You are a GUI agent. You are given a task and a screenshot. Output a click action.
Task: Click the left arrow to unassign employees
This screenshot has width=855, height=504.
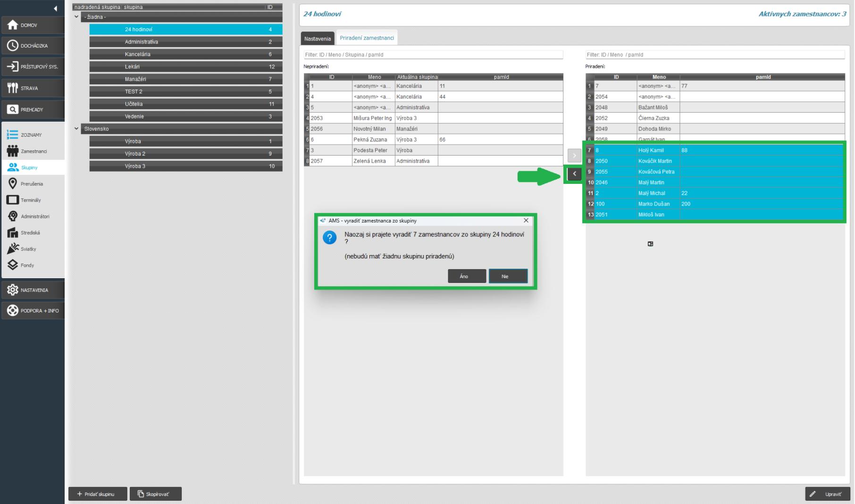(x=574, y=174)
